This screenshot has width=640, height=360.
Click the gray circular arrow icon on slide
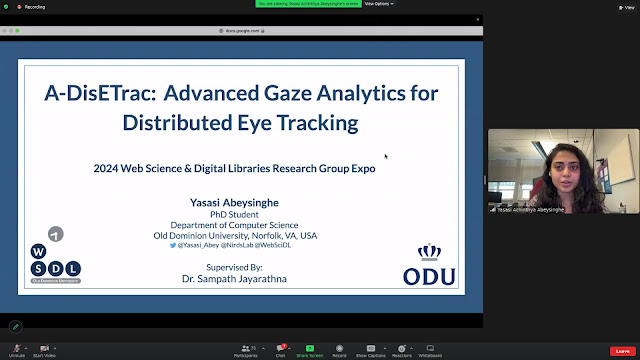[56, 234]
